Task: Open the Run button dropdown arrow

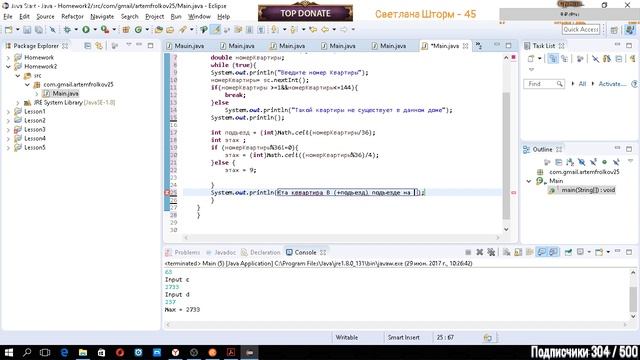Action: tap(95, 29)
